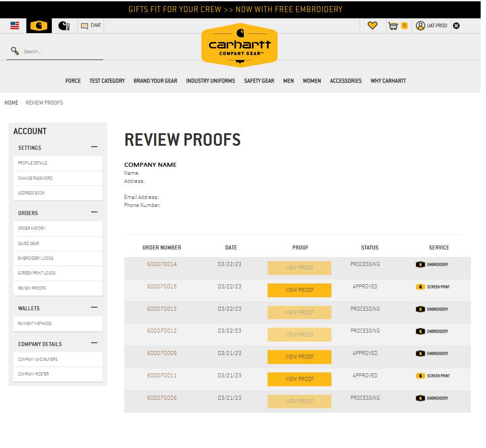Open Saved Gear in account sidebar
This screenshot has width=486, height=448.
pyautogui.click(x=58, y=244)
